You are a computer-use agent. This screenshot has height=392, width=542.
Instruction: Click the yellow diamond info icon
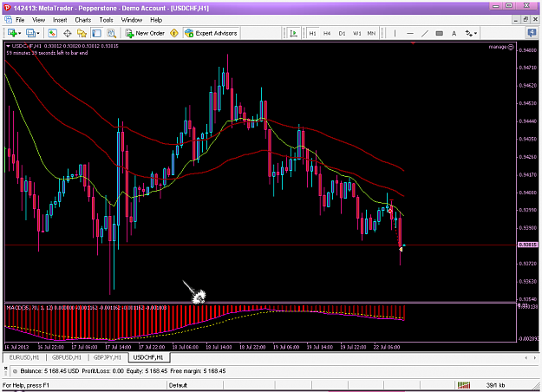point(174,33)
